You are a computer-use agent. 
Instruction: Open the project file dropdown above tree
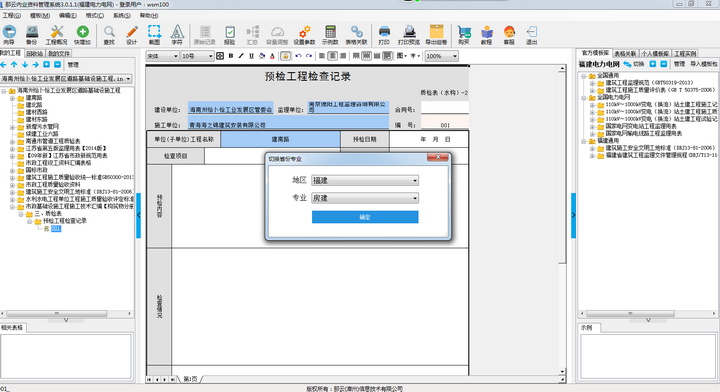tap(66, 78)
